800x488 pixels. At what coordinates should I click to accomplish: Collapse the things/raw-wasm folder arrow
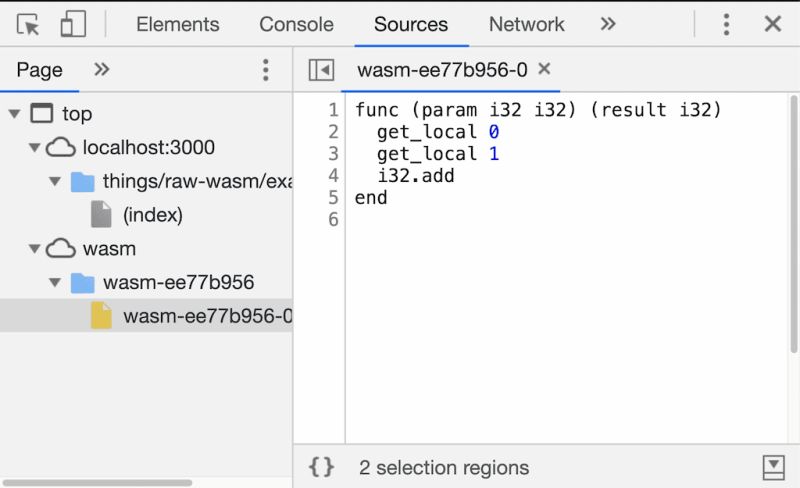pos(55,181)
